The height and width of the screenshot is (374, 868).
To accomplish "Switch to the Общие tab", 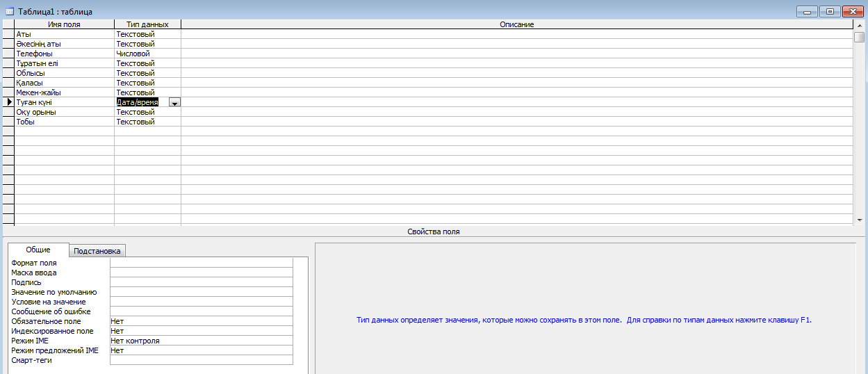I will 38,250.
